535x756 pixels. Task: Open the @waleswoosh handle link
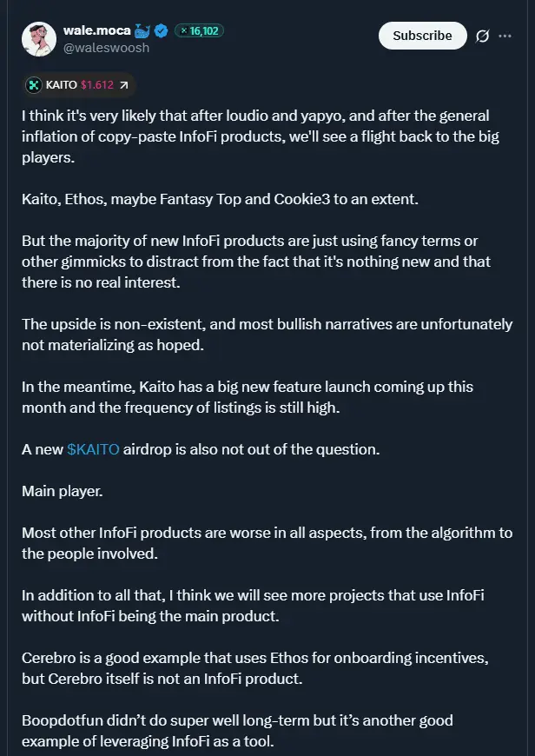106,48
